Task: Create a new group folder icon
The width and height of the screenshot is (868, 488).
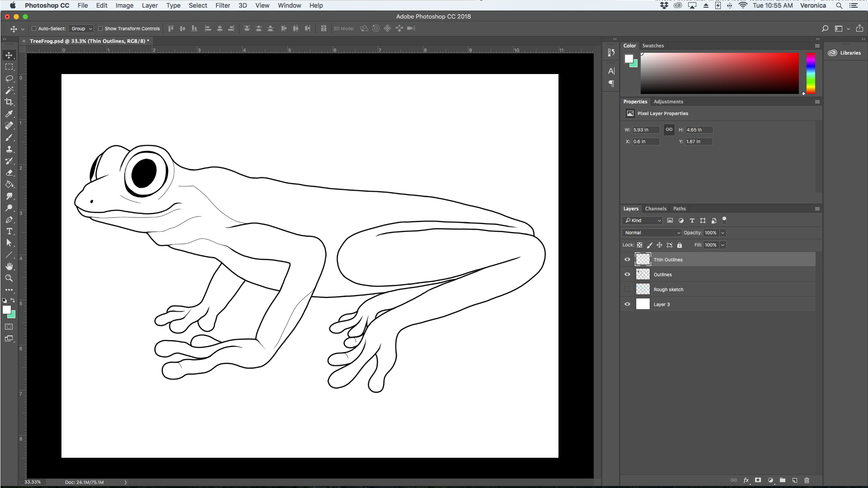Action: [783, 480]
